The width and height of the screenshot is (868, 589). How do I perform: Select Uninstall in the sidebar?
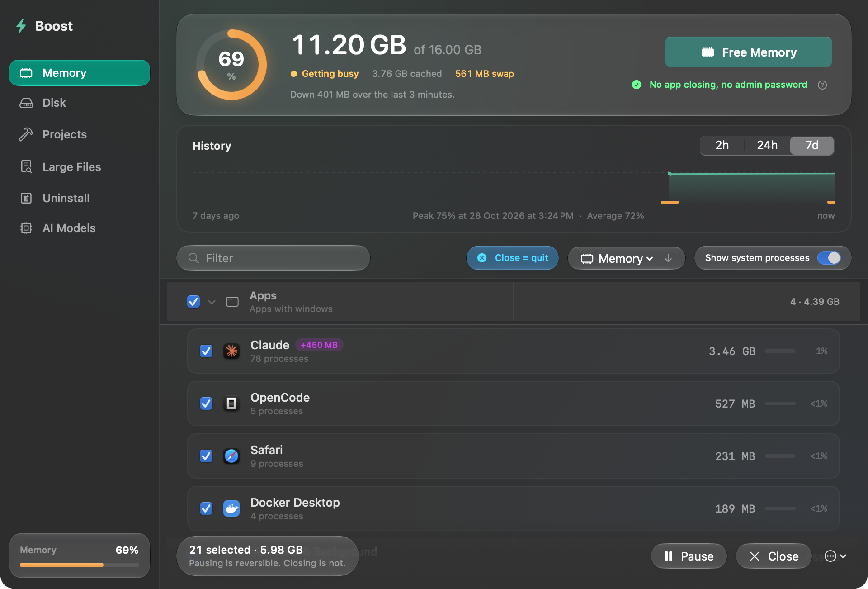click(80, 198)
